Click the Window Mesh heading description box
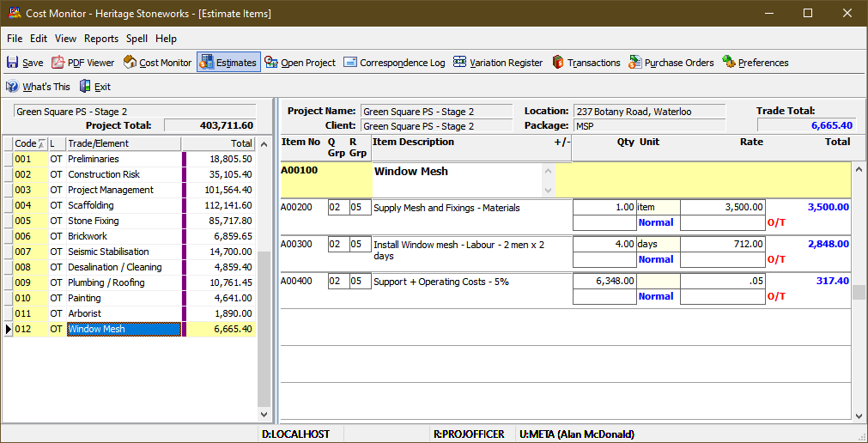Screen dimensions: 868x443 coord(458,180)
